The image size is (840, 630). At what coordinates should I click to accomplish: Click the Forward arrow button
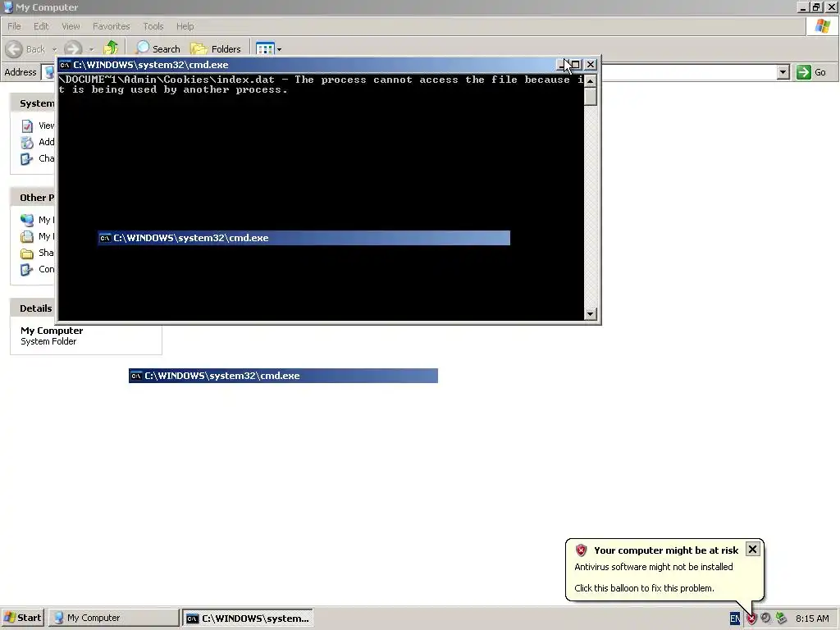click(x=73, y=48)
